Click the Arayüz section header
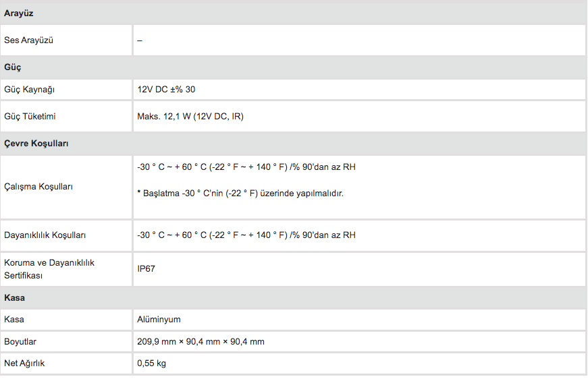The height and width of the screenshot is (381, 588). tap(19, 13)
